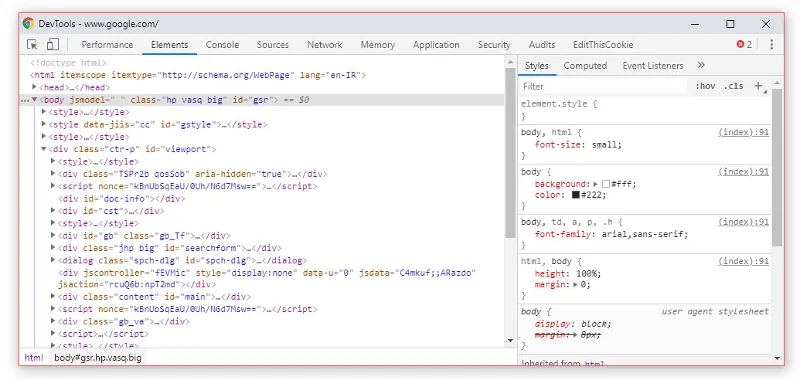Click the display: block declaration
The image size is (800, 380).
tap(573, 324)
